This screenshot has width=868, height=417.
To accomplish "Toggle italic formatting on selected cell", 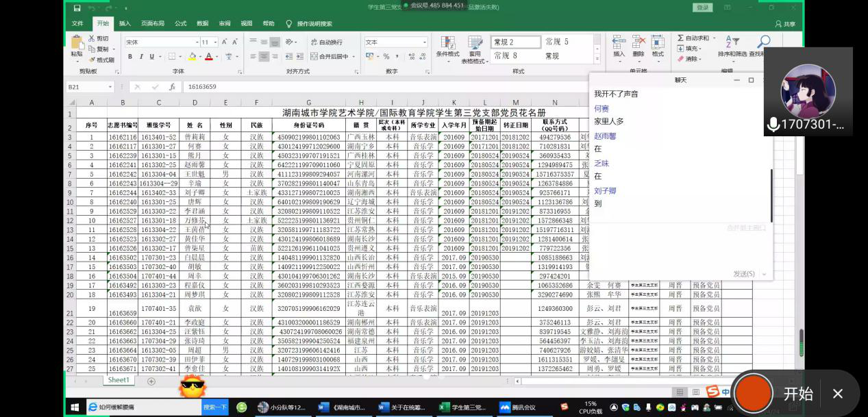I will click(x=141, y=57).
